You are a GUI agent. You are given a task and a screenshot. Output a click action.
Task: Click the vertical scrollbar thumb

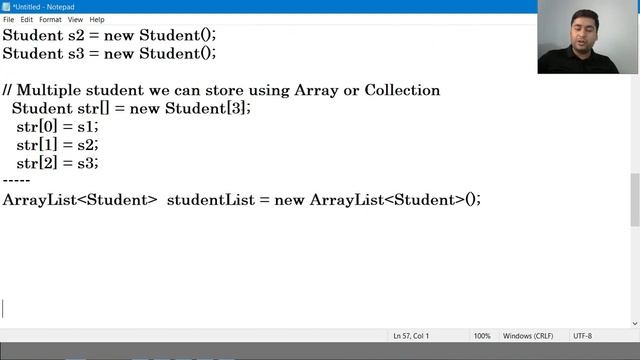[635, 200]
